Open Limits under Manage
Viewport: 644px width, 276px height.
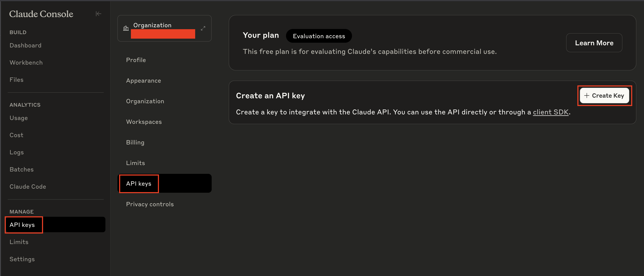click(x=19, y=242)
